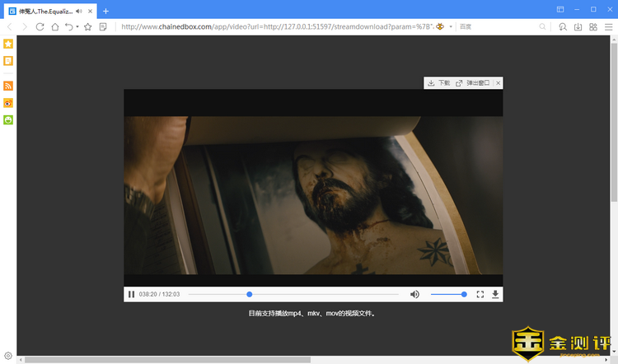Click the 弹出窗口 pop-out button
Viewport: 618px width, 364px height.
(x=473, y=83)
